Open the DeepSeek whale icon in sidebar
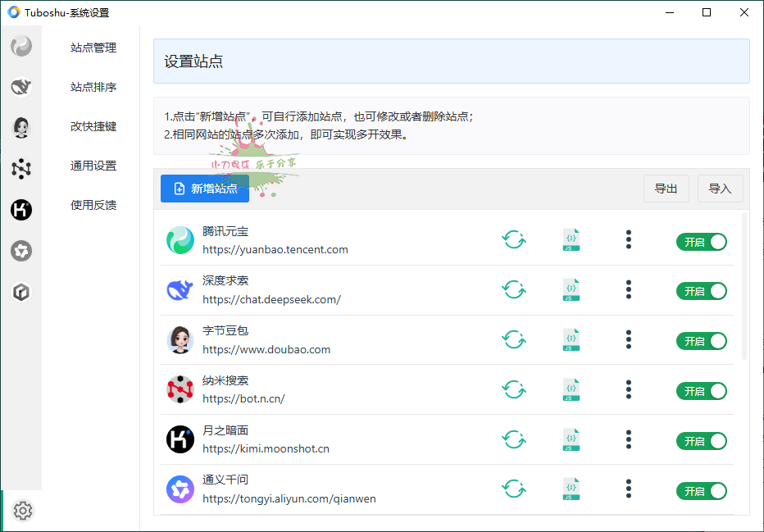This screenshot has height=532, width=764. tap(21, 86)
